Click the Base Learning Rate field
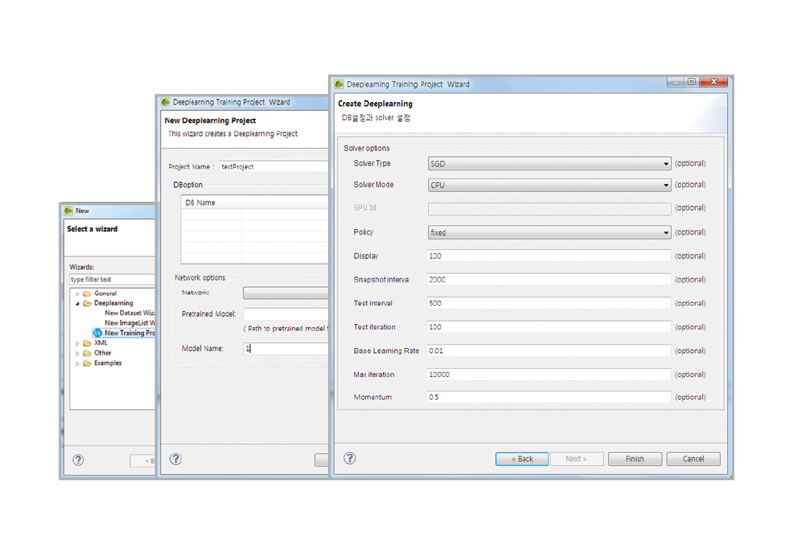 548,351
